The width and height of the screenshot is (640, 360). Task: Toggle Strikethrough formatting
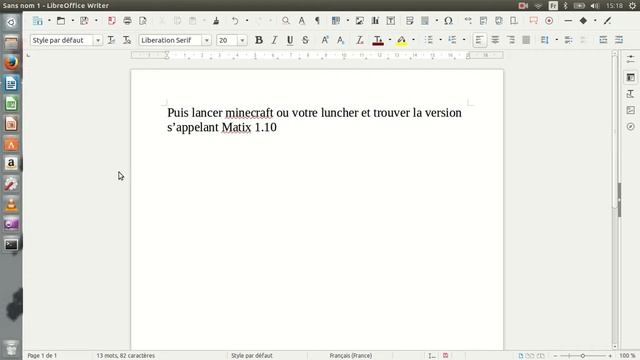click(x=305, y=40)
